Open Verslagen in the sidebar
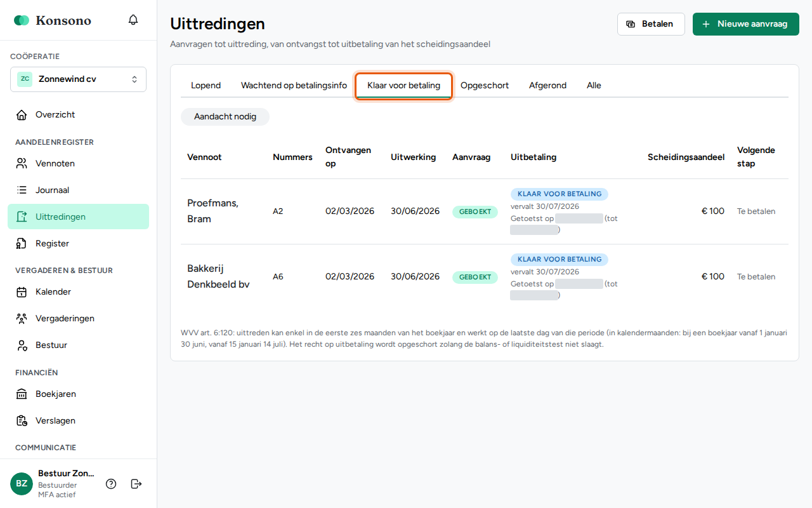 coord(78,421)
